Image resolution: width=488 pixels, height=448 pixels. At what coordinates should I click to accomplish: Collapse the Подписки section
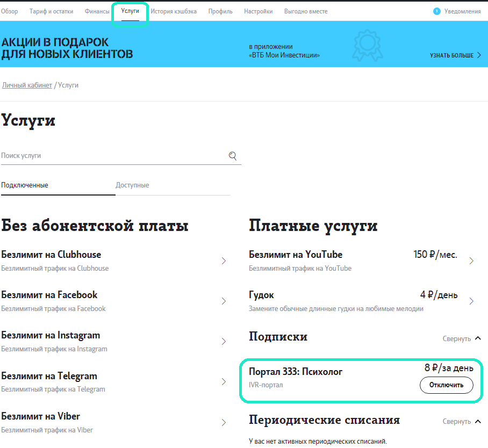462,338
